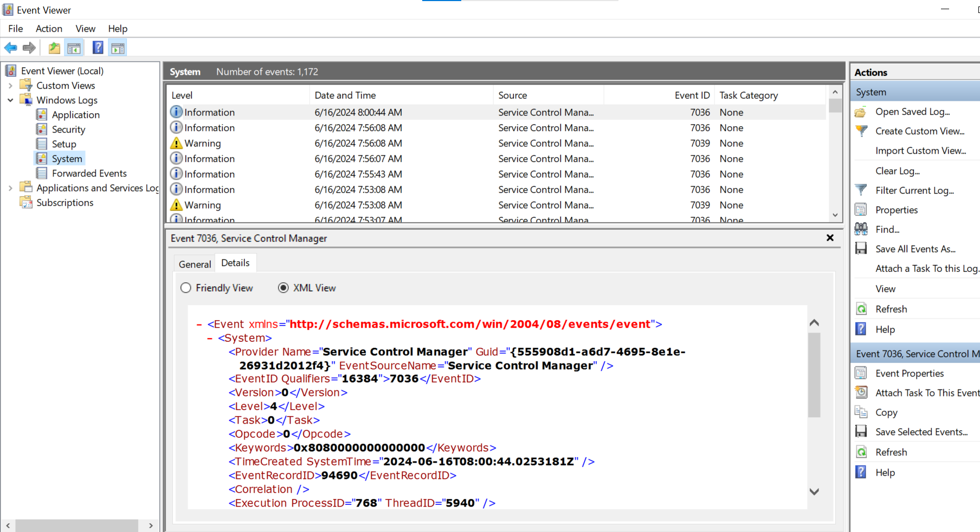Screen dimensions: 980x532
Task: Click the Forward navigation arrow
Action: [x=29, y=48]
